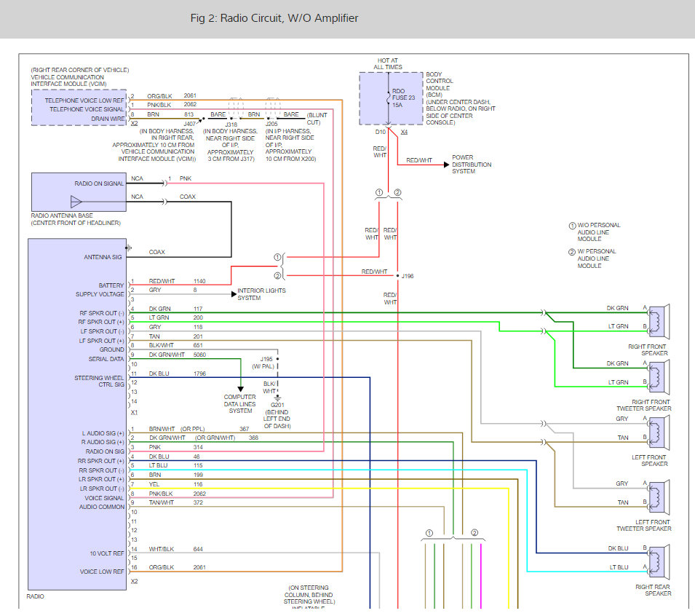This screenshot has height=616, width=695.
Task: Click the 'INTERIOR LIGHTS SYSTEM' text
Action: click(261, 294)
